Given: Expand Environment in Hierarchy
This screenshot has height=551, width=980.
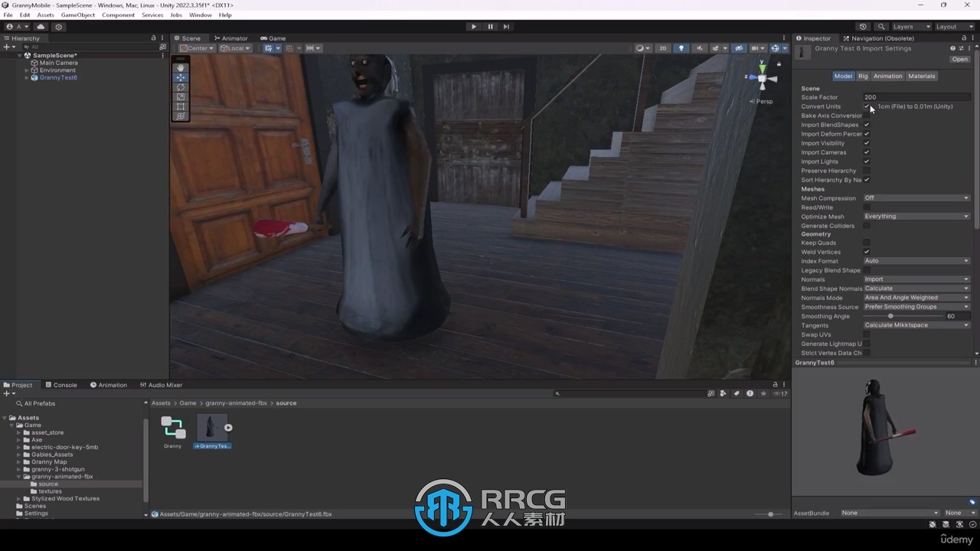Looking at the screenshot, I should 27,70.
